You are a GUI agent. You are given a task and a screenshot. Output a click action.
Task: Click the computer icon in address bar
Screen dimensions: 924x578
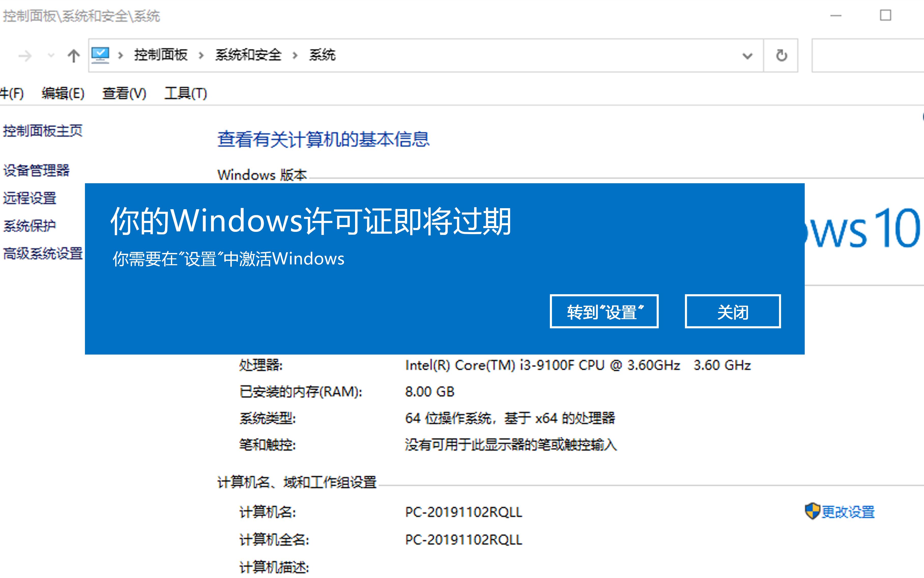click(x=100, y=55)
